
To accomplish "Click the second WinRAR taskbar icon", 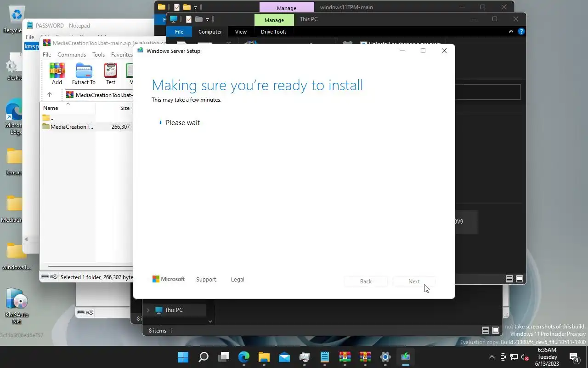I will [x=365, y=357].
